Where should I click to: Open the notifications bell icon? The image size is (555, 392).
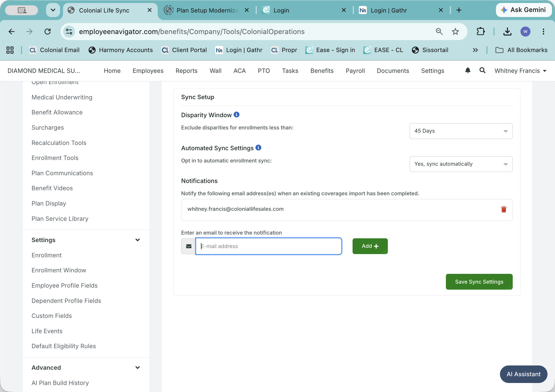click(468, 70)
